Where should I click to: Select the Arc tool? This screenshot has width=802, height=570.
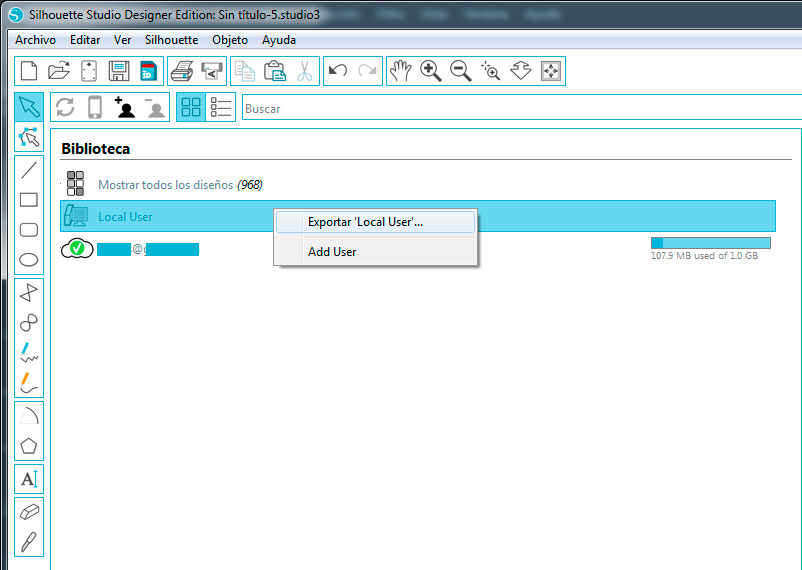pyautogui.click(x=29, y=415)
